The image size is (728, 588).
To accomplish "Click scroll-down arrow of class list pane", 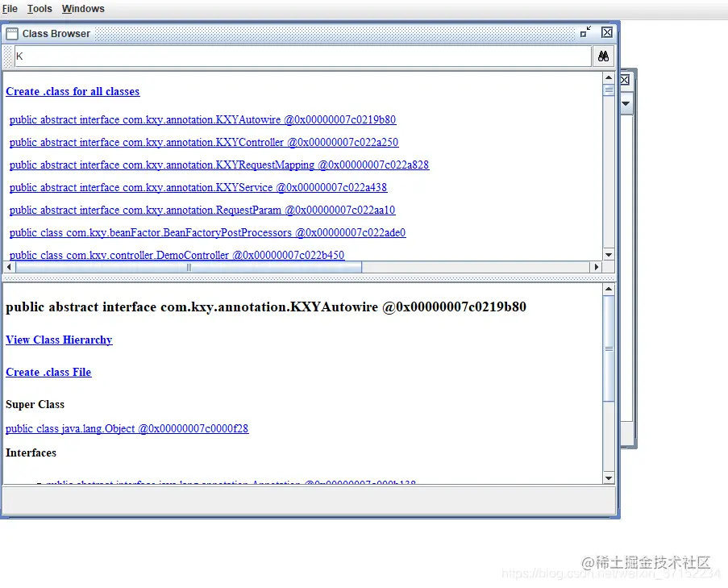I will pos(609,255).
